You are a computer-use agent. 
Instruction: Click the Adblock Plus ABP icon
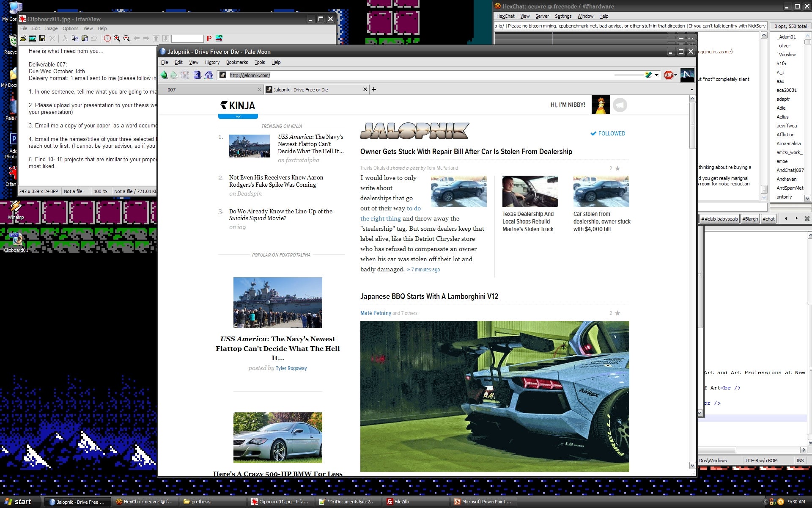click(x=669, y=75)
